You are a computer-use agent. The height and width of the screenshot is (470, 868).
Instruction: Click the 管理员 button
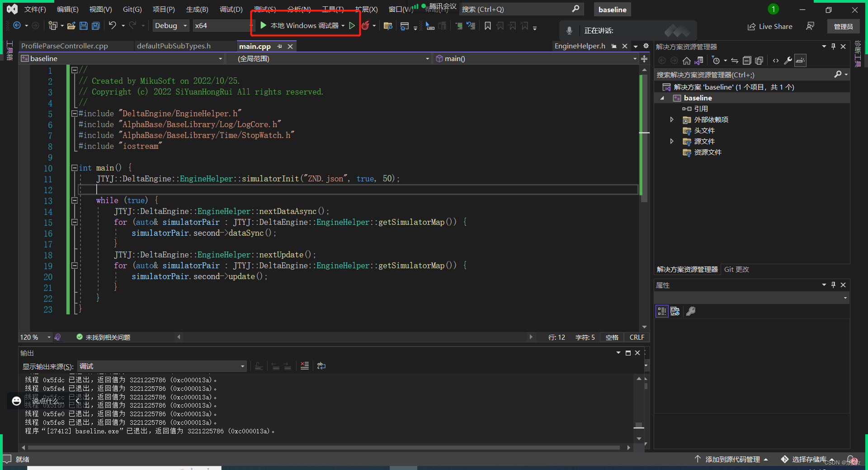843,26
